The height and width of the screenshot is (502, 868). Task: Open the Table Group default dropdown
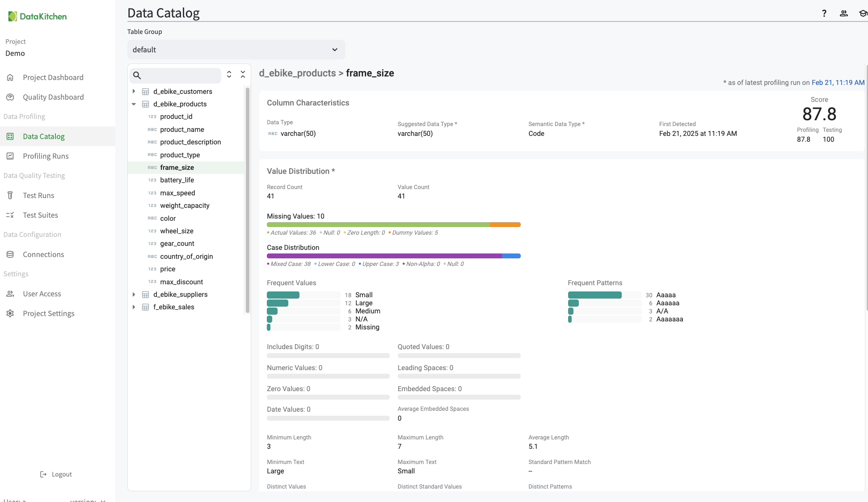pos(236,50)
